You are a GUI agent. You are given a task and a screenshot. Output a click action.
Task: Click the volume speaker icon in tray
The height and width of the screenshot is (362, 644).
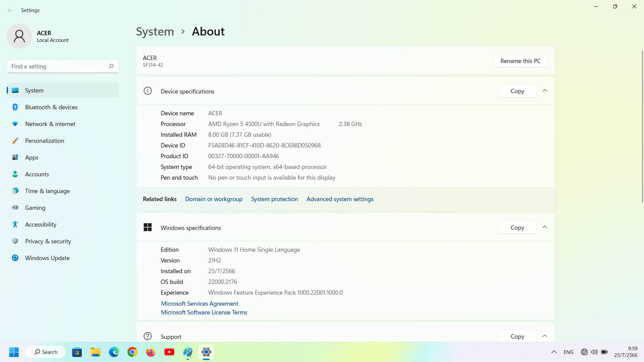pyautogui.click(x=594, y=352)
